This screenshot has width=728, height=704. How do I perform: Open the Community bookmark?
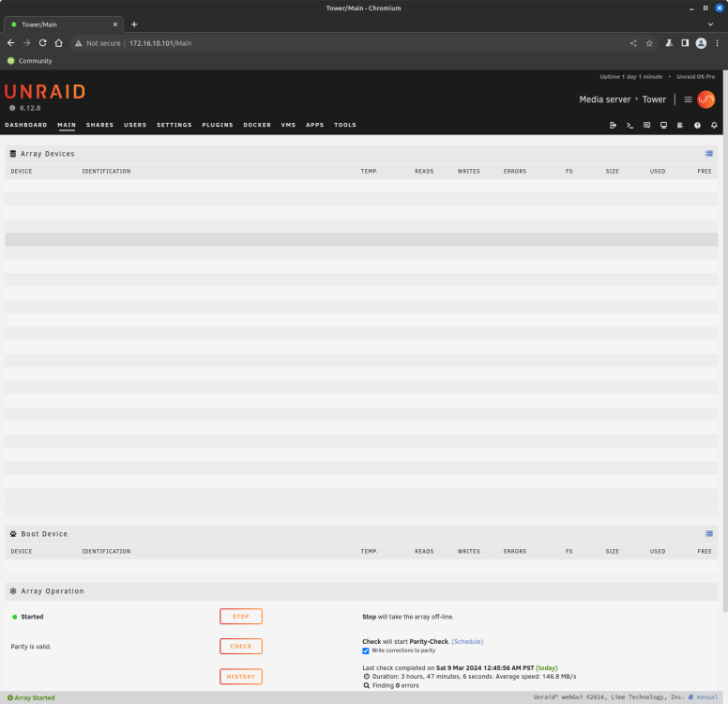(30, 61)
